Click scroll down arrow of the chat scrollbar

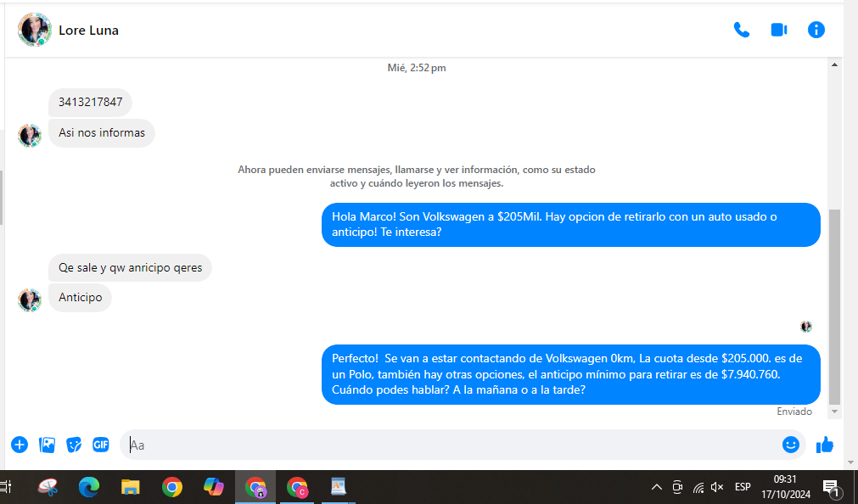[x=834, y=412]
